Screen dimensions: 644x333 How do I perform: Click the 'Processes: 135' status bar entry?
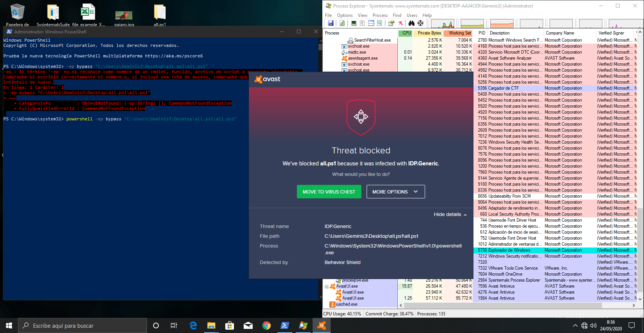point(431,314)
